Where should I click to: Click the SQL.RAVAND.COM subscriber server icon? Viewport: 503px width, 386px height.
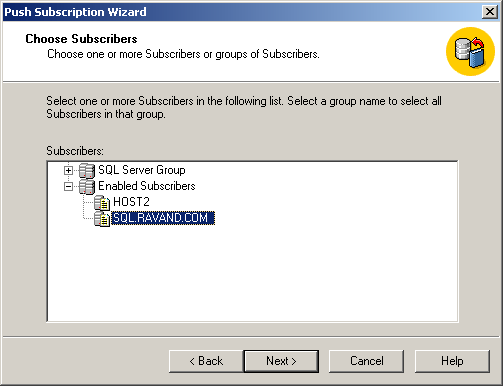102,219
